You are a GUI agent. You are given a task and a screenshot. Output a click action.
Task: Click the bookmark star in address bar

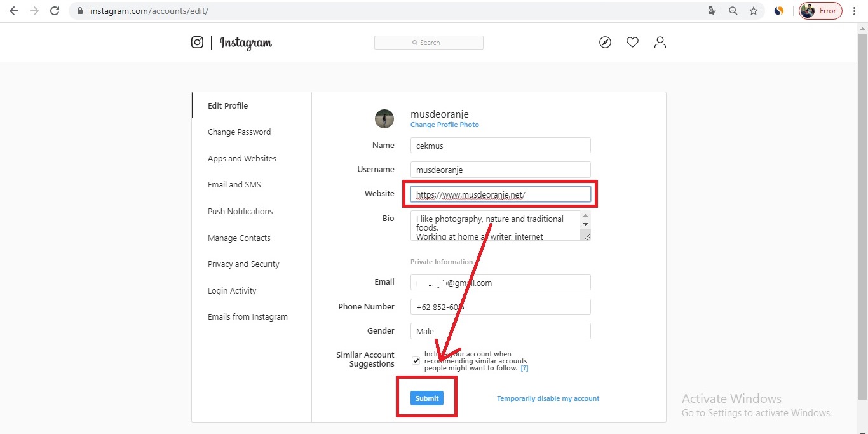click(x=754, y=10)
